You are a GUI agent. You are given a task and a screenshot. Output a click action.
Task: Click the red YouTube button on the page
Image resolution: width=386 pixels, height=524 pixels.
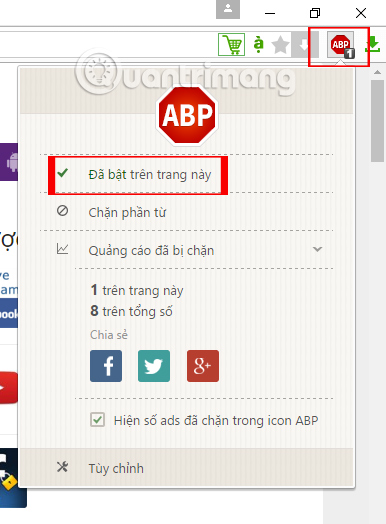pos(9,388)
